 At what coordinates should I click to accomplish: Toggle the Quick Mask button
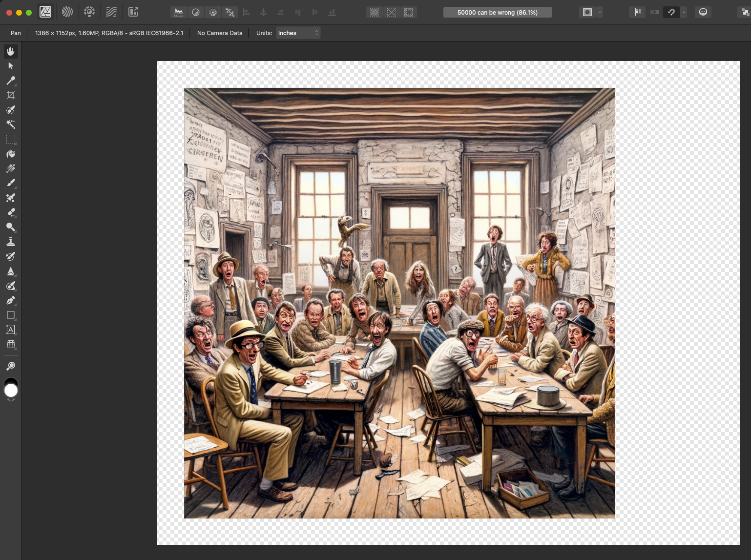coord(587,12)
